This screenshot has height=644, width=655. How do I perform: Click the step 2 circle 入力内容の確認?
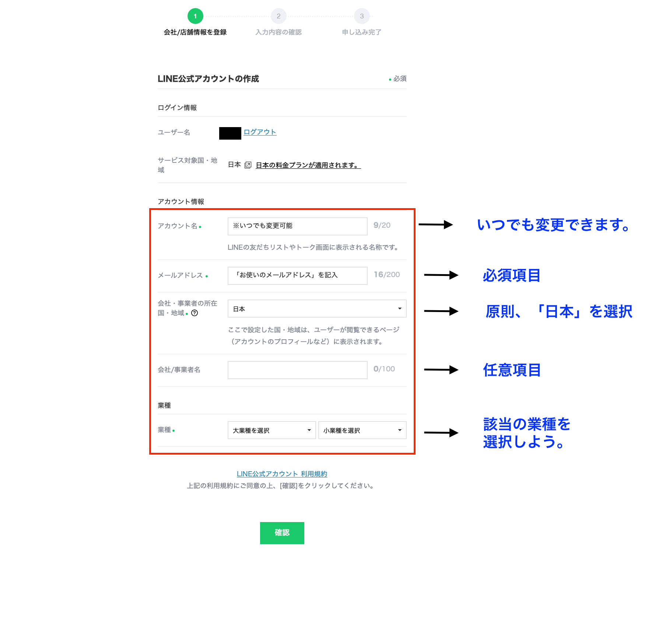(279, 16)
